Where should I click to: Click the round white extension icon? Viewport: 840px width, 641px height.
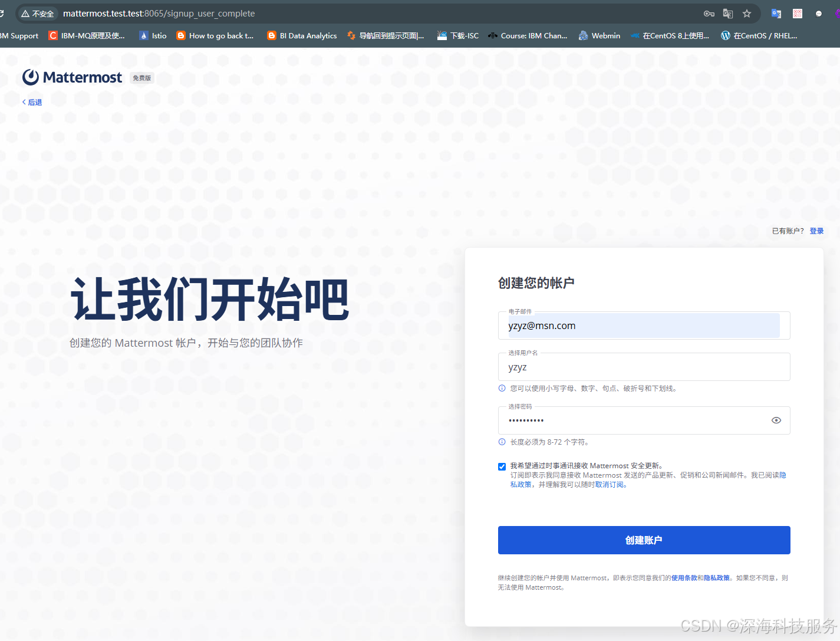(819, 14)
